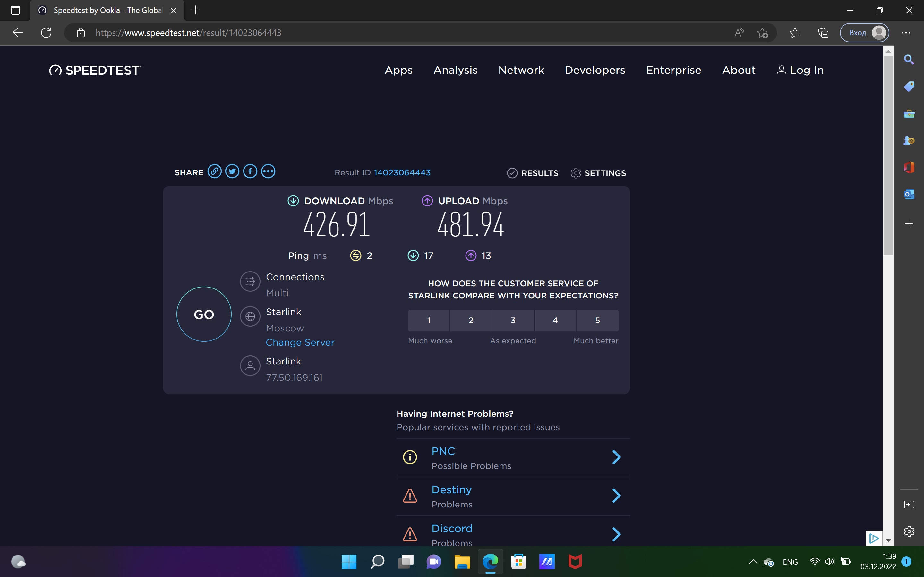Share result on Twitter icon
Screen dimensions: 924x577
(x=232, y=171)
